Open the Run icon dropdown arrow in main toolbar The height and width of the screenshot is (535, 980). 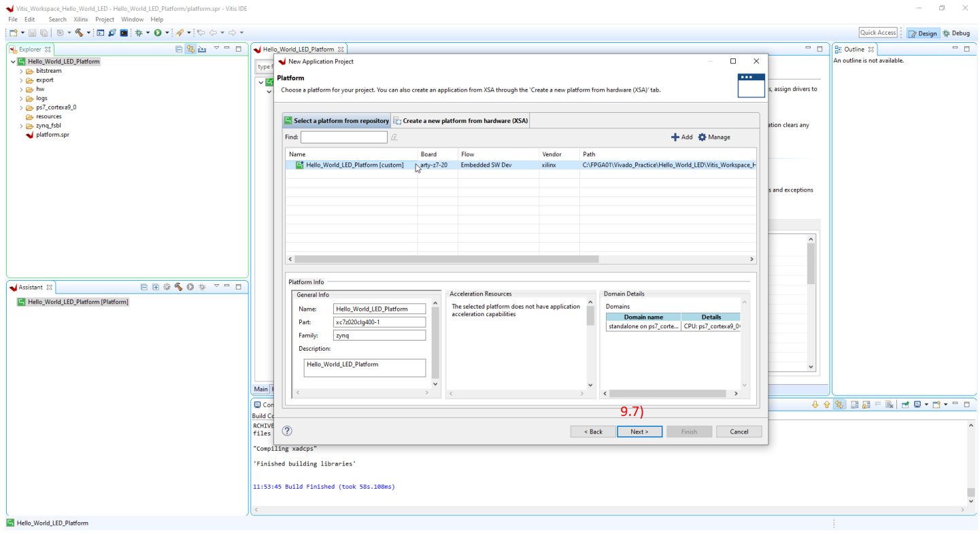[x=167, y=33]
